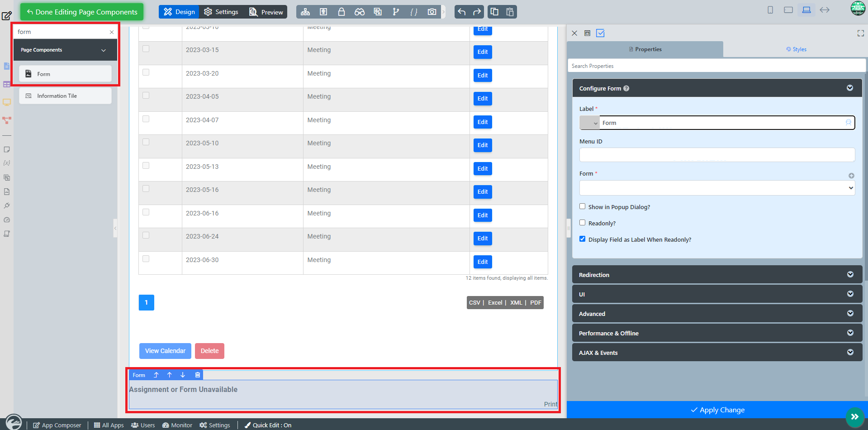Click the camera screenshot icon
This screenshot has height=430, width=868.
[x=432, y=12]
